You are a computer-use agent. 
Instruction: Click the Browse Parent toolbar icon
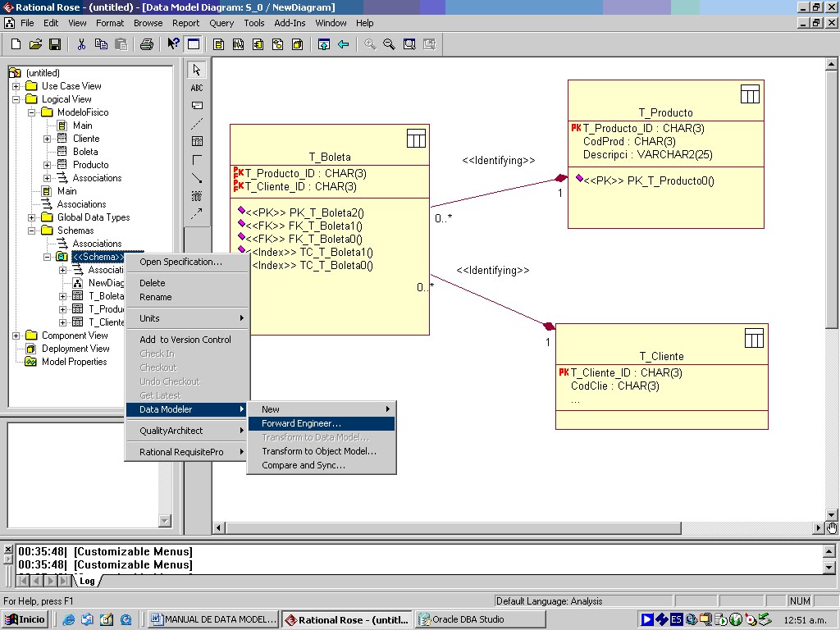point(323,44)
